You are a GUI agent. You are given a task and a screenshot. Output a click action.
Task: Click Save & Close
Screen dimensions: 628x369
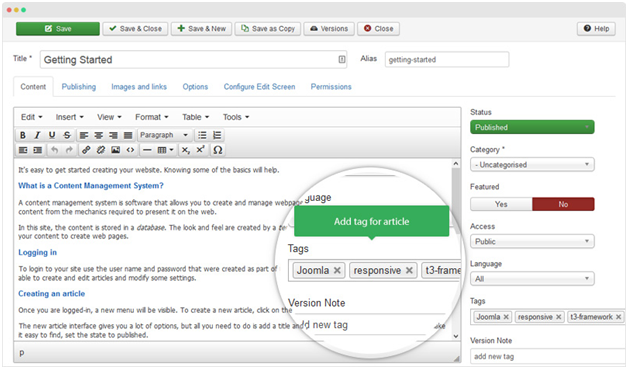point(135,28)
